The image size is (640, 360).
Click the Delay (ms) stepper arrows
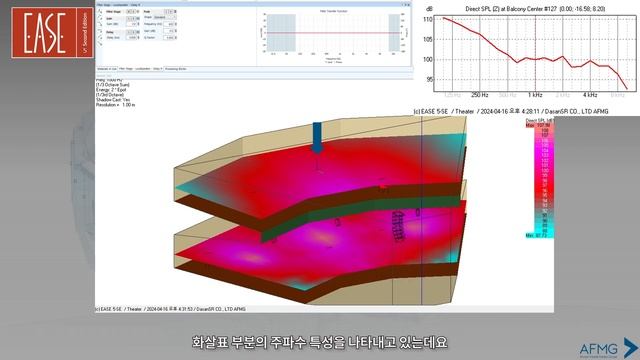click(138, 38)
